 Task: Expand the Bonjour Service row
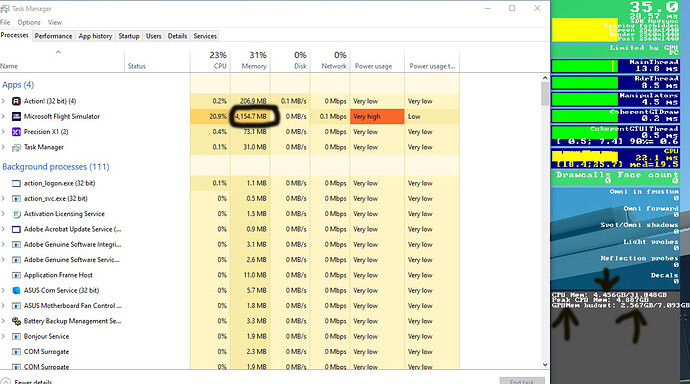click(4, 336)
